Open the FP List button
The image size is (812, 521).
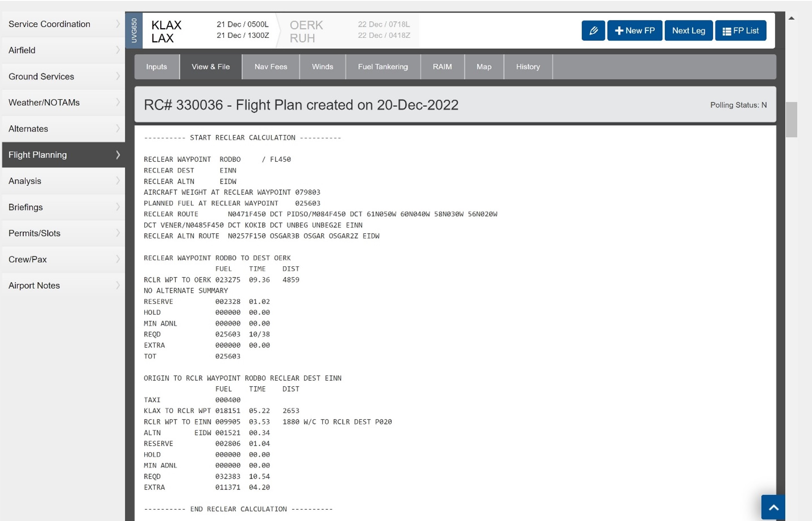pos(740,30)
